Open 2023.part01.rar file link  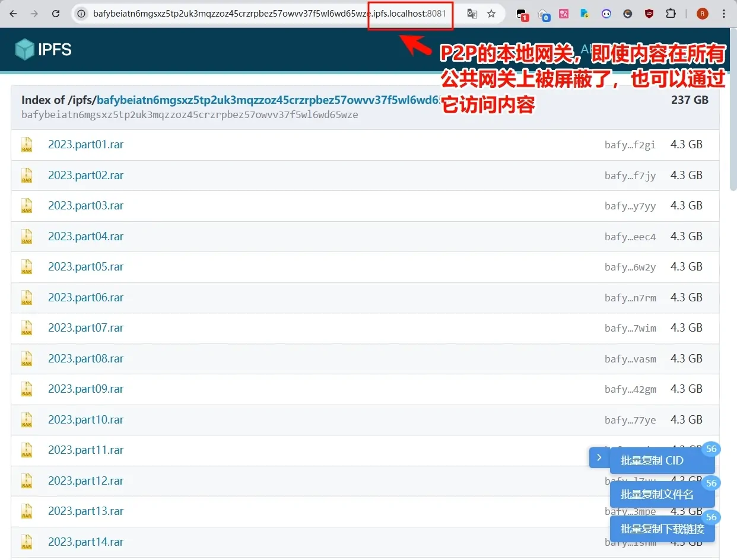(x=86, y=145)
